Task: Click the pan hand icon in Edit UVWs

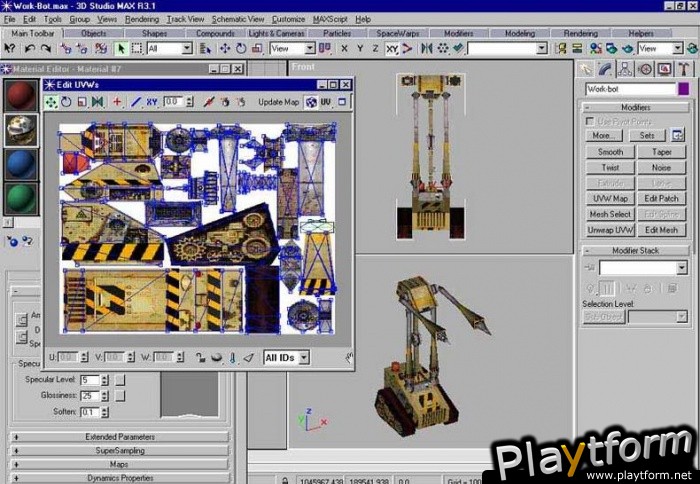Action: click(x=349, y=357)
